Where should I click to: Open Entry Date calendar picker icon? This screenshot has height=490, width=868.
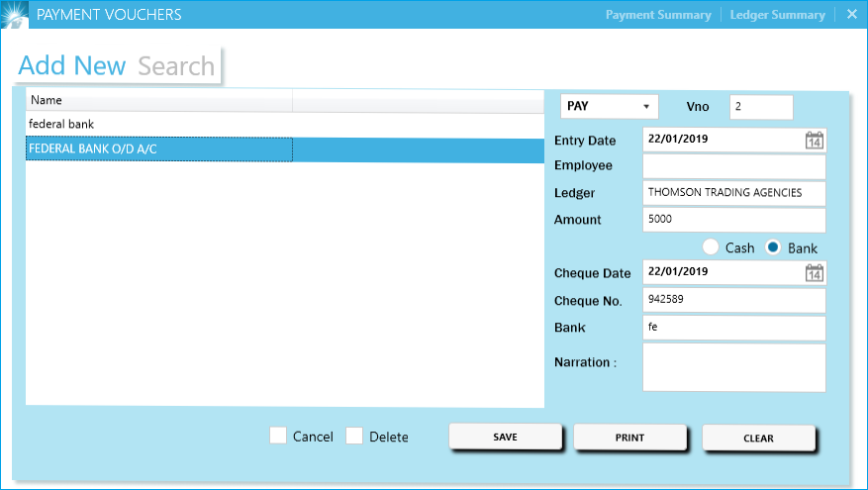814,141
